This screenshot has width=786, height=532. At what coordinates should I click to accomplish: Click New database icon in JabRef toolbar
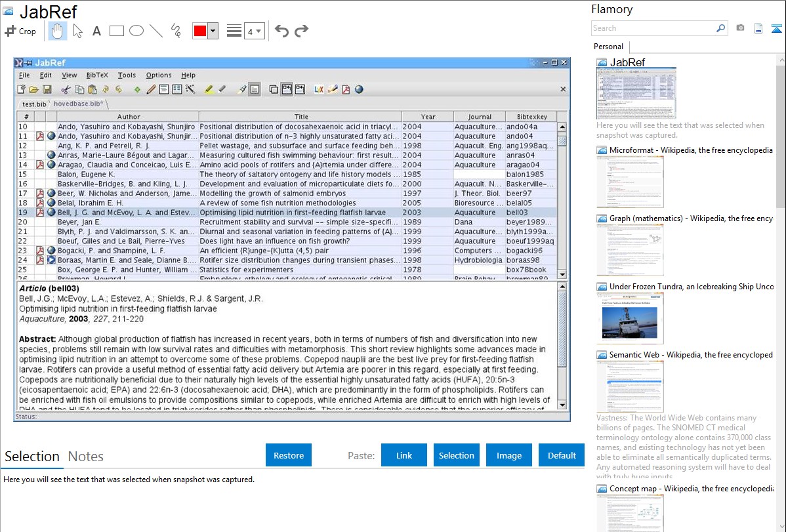pos(21,89)
